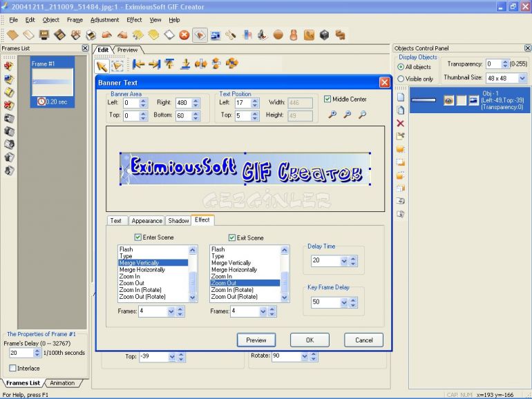
Task: Click the wrench settings icon in main toolbar
Action: (x=231, y=35)
